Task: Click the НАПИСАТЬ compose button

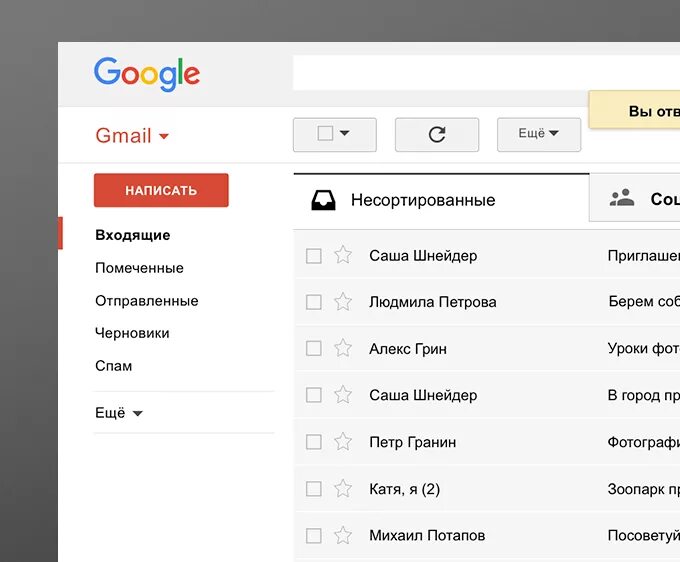Action: click(x=161, y=190)
